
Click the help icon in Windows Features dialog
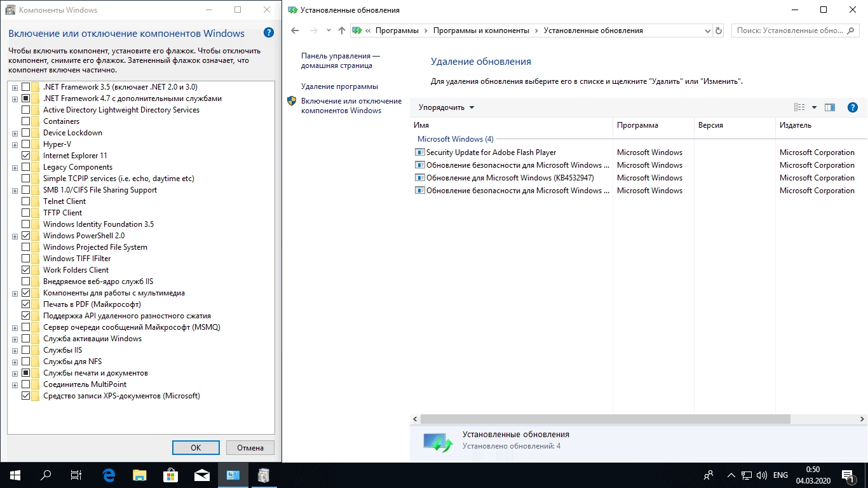tap(269, 33)
